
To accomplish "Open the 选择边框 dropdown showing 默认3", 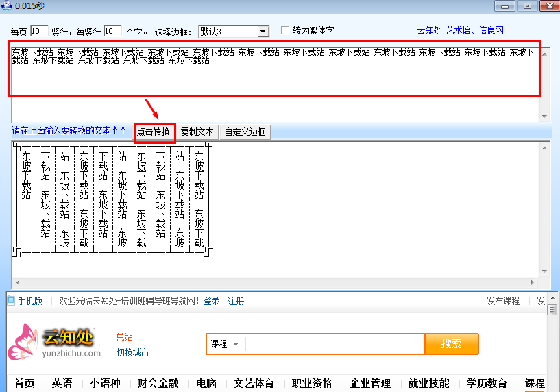I will coord(234,32).
